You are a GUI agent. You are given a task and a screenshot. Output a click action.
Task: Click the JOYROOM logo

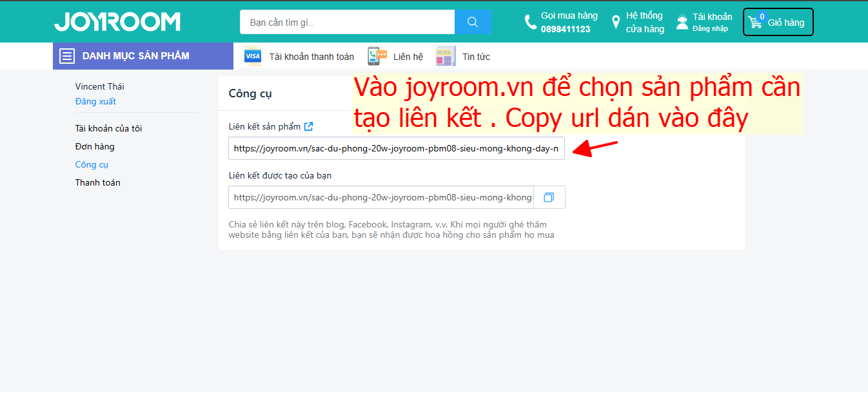point(117,22)
